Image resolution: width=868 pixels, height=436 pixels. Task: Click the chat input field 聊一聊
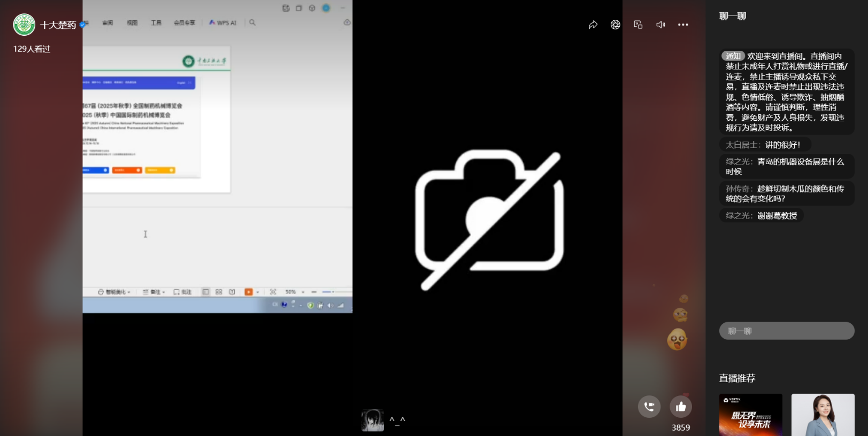point(786,331)
